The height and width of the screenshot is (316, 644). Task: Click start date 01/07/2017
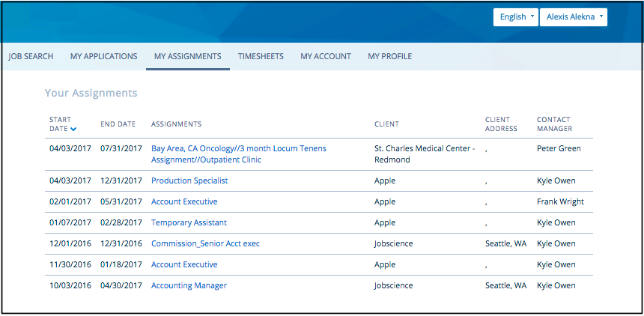click(x=70, y=222)
